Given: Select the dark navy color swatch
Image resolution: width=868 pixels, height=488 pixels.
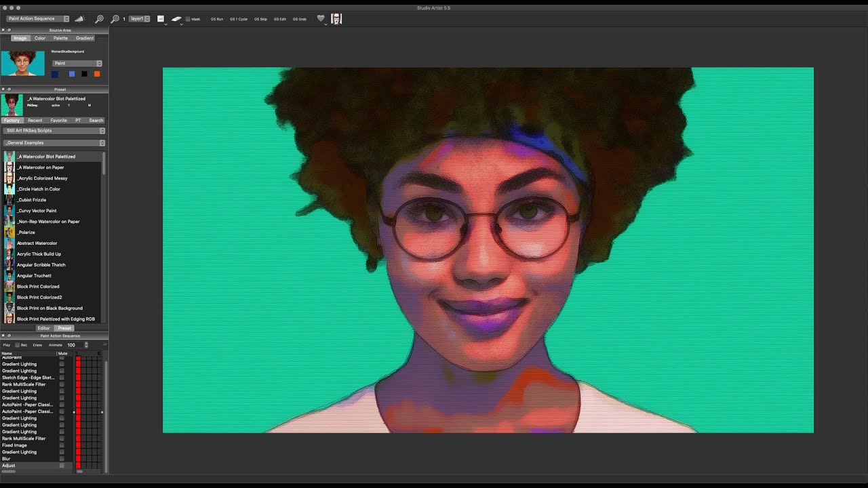Looking at the screenshot, I should pyautogui.click(x=55, y=74).
